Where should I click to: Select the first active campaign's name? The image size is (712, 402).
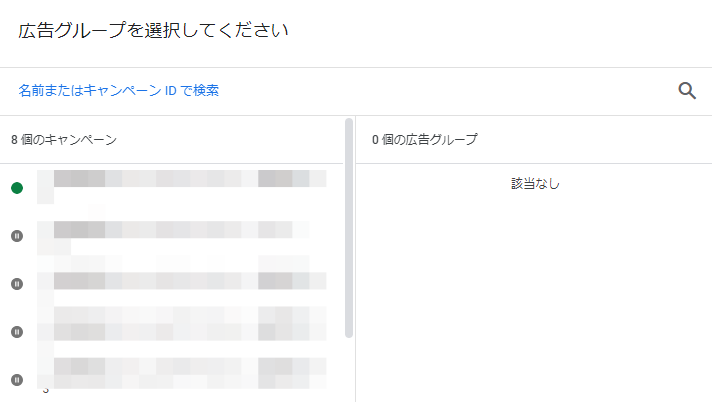tap(190, 179)
